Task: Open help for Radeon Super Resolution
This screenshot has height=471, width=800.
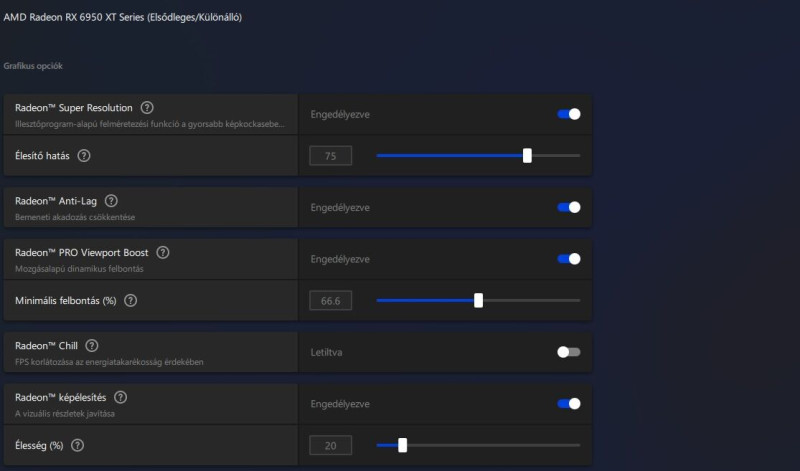Action: click(x=147, y=108)
